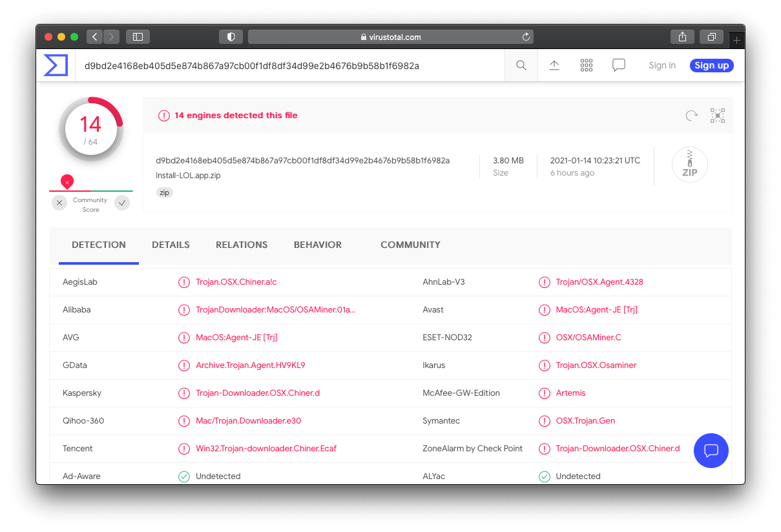Image resolution: width=781 pixels, height=532 pixels.
Task: Click the 2021-01-14 10:23:21 UTC timestamp
Action: [595, 160]
